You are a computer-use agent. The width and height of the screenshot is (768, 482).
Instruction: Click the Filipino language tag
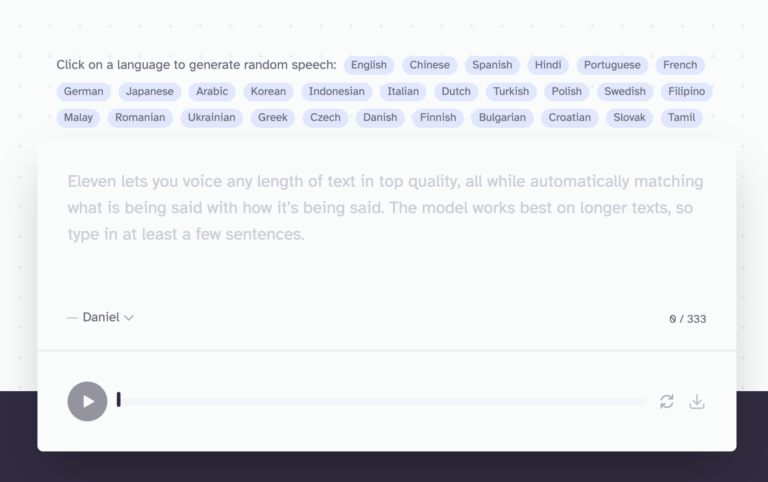(686, 91)
